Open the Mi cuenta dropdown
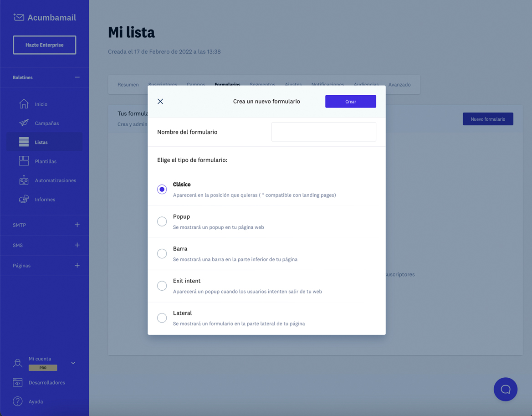532x416 pixels. coord(73,363)
